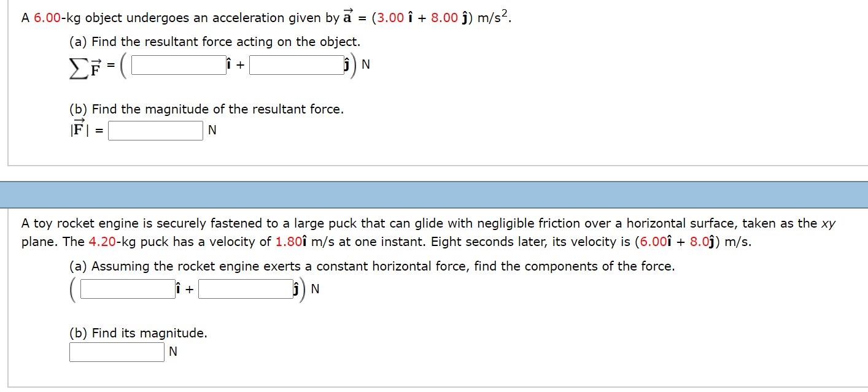Click the ΣF equation label

[83, 66]
